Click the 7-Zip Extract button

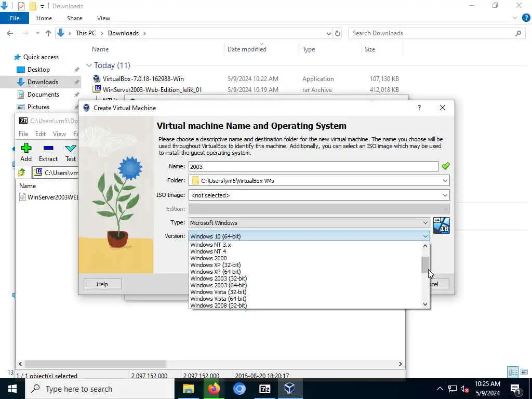tap(48, 152)
